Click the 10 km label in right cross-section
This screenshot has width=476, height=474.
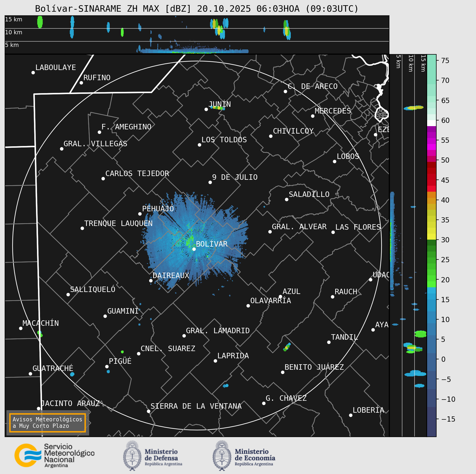pos(411,63)
